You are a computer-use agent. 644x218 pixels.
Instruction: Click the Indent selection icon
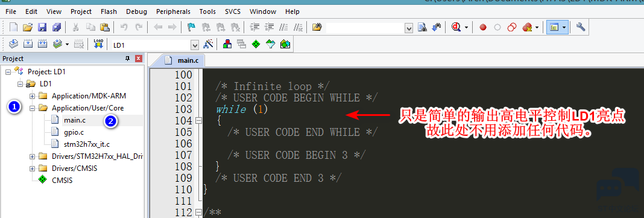pyautogui.click(x=254, y=28)
